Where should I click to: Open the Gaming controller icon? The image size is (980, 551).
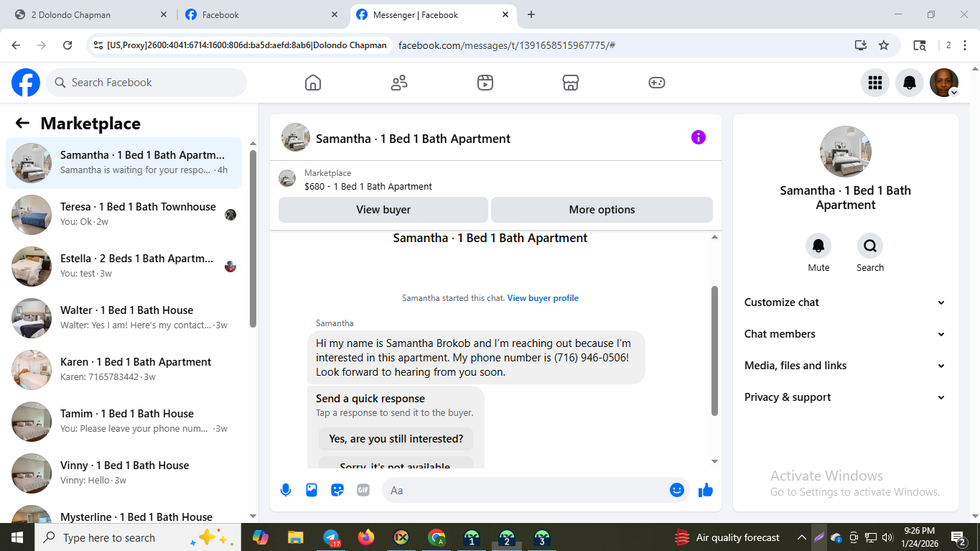pos(657,83)
